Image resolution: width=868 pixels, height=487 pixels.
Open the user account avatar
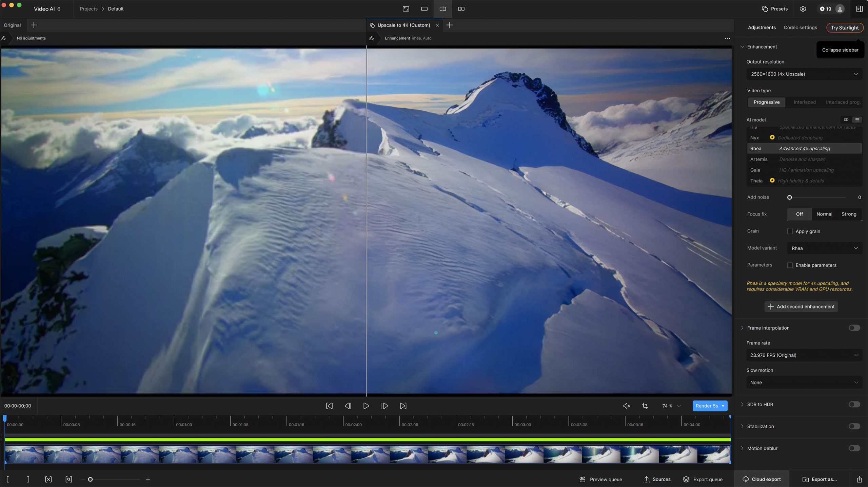point(840,9)
